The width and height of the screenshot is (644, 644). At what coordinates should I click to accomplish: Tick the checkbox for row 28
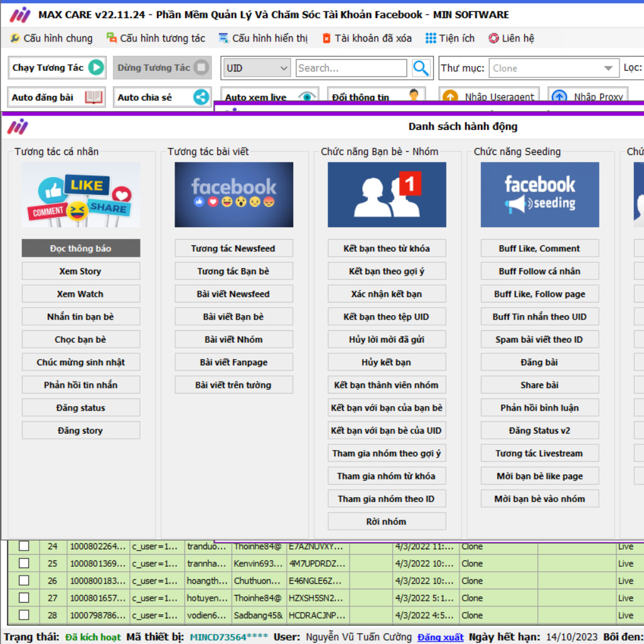[24, 615]
